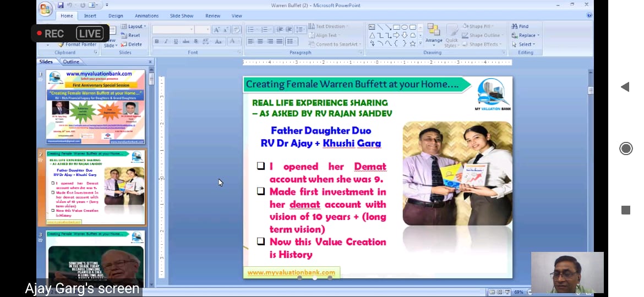This screenshot has width=644, height=297.
Task: Align text right
Action: [x=270, y=41]
